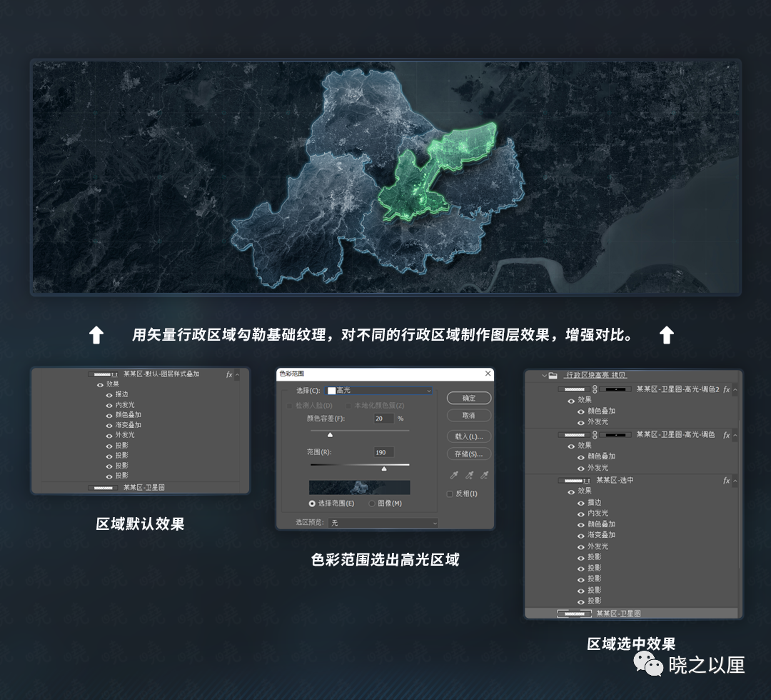This screenshot has height=700, width=771.
Task: Click fx icon on 某某区-卫星图-高光-调色 layer
Action: click(x=726, y=435)
